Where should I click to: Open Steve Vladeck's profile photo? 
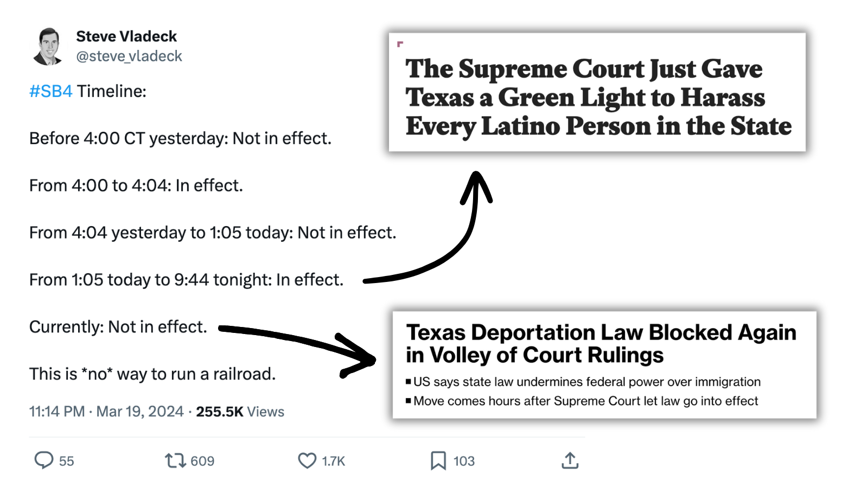(x=49, y=47)
